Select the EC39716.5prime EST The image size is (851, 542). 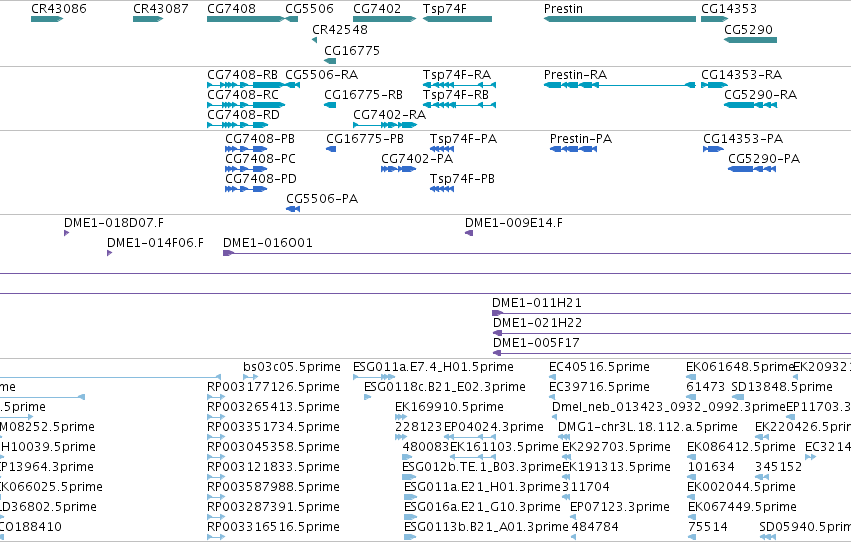pyautogui.click(x=552, y=397)
